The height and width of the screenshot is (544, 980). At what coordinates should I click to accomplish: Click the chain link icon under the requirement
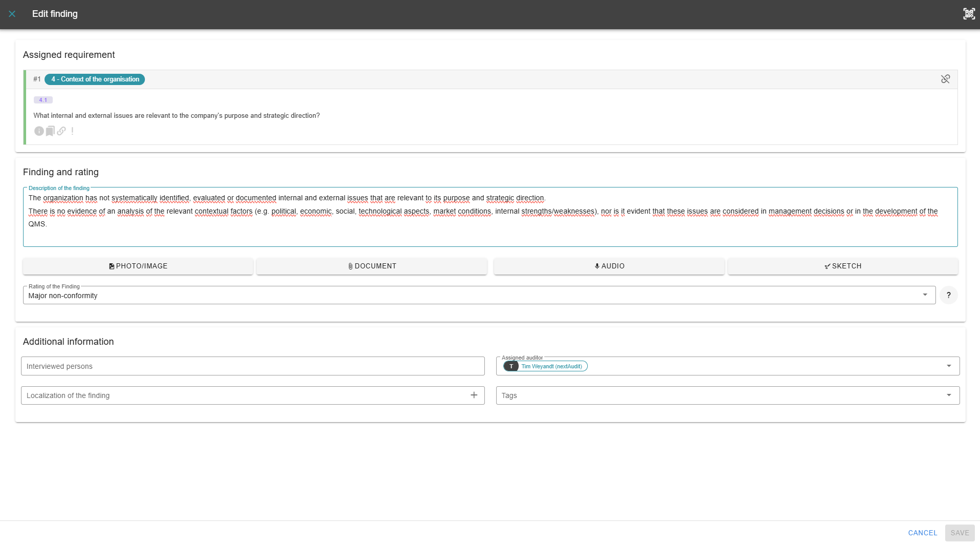61,131
